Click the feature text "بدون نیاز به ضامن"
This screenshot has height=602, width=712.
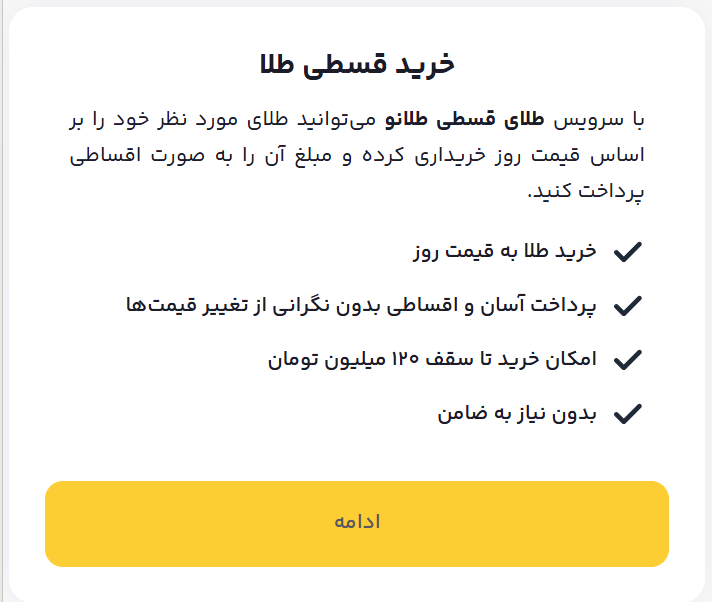(x=516, y=413)
